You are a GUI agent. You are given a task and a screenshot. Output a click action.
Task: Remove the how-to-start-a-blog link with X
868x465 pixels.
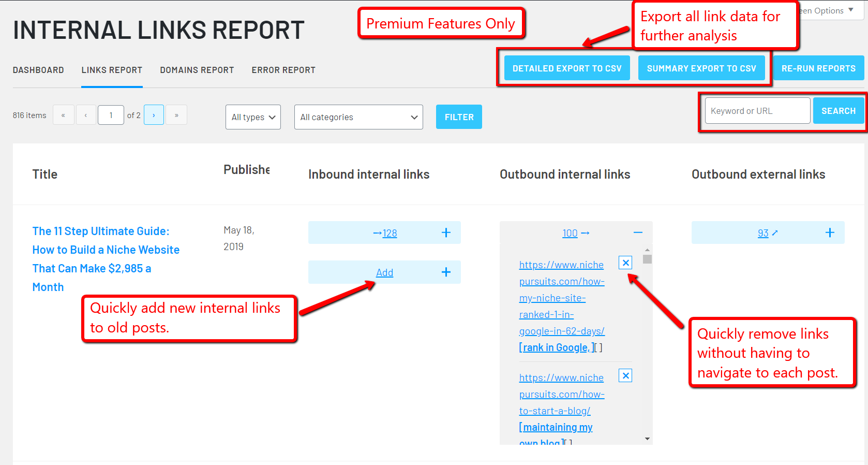[625, 376]
